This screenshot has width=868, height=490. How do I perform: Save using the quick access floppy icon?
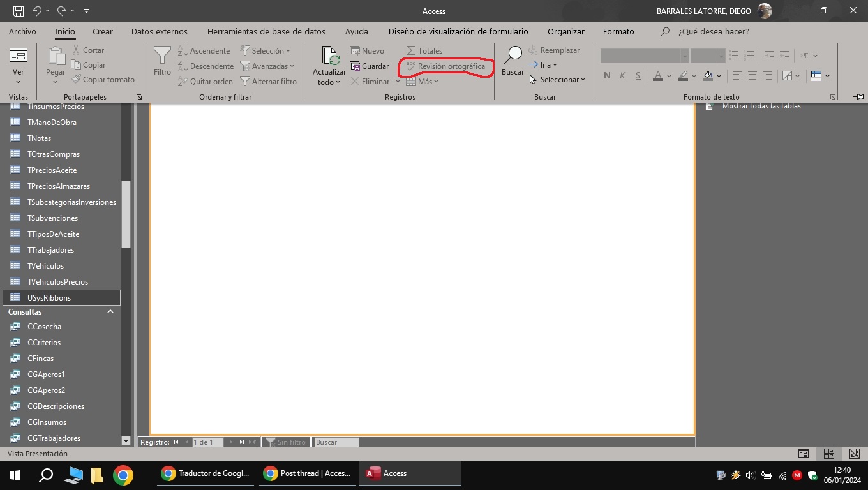(x=18, y=11)
